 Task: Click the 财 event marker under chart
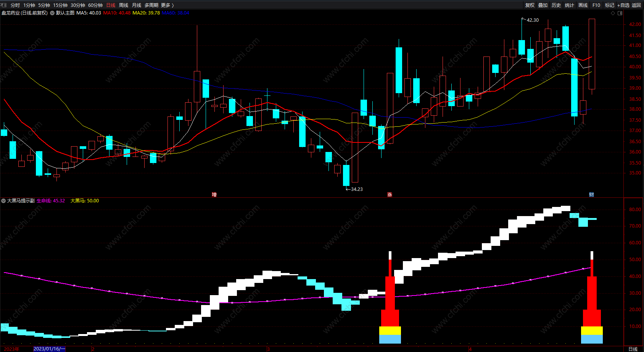[591, 195]
